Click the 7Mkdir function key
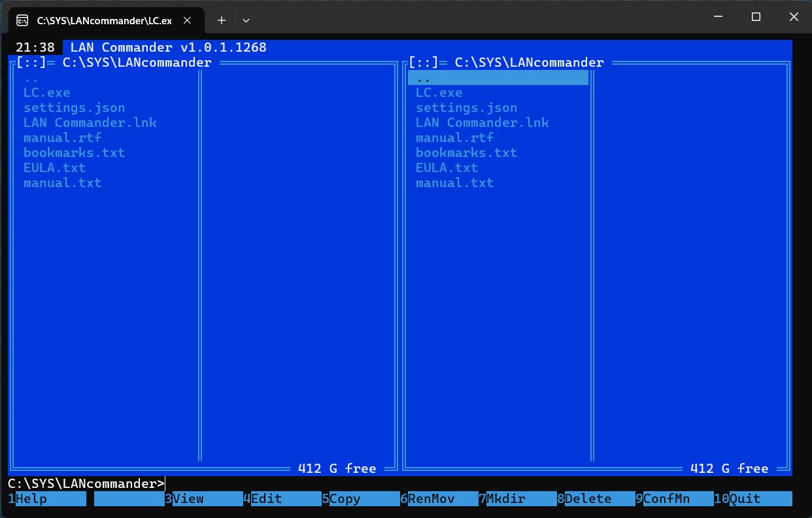 click(x=518, y=498)
